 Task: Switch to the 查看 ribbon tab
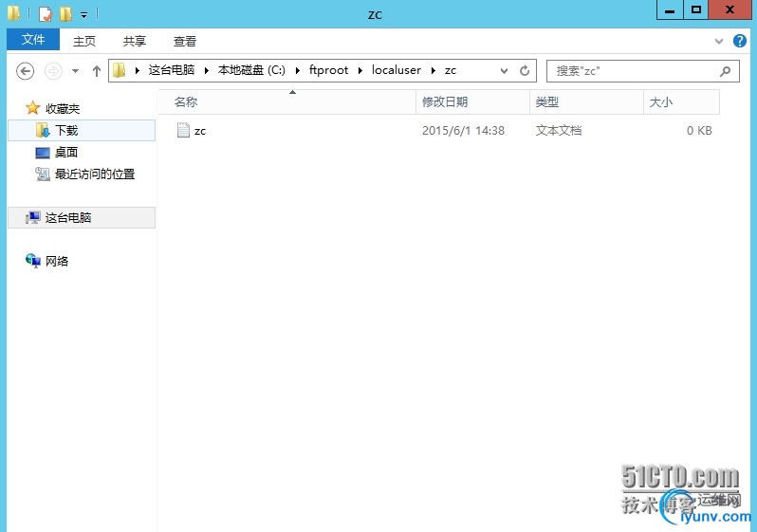[x=184, y=41]
